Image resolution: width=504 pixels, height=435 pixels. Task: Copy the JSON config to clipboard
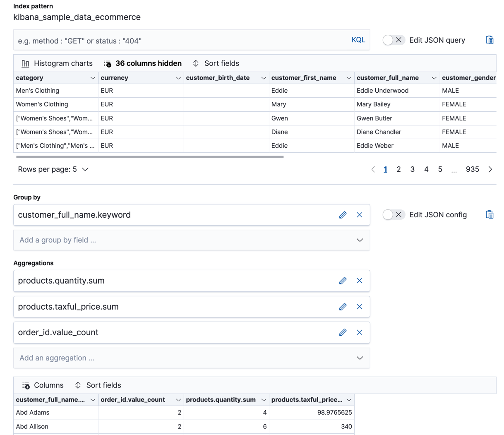click(490, 214)
